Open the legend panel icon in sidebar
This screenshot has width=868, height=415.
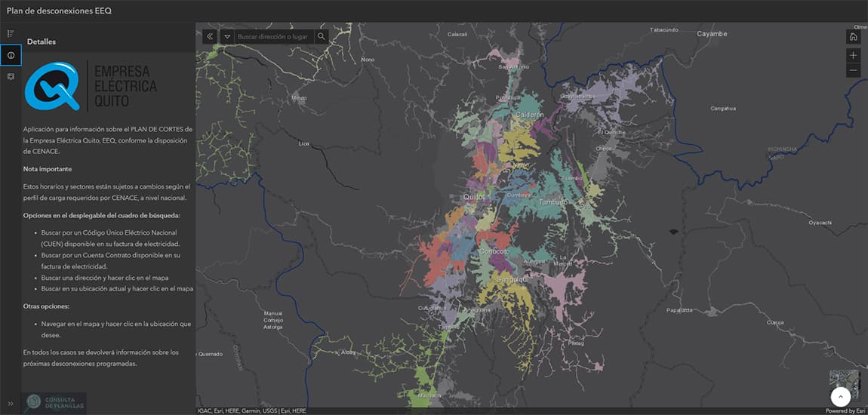(x=11, y=34)
